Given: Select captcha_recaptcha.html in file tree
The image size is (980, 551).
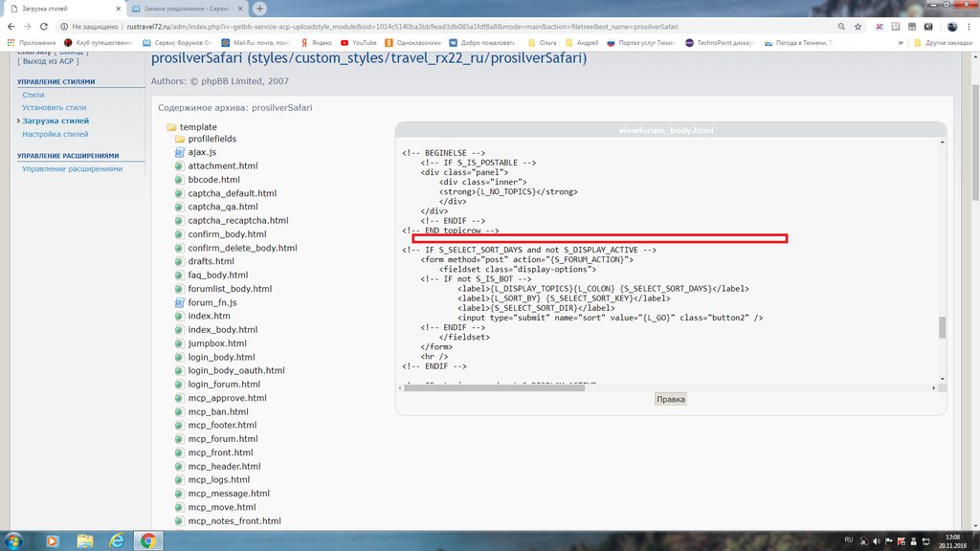Looking at the screenshot, I should point(237,220).
